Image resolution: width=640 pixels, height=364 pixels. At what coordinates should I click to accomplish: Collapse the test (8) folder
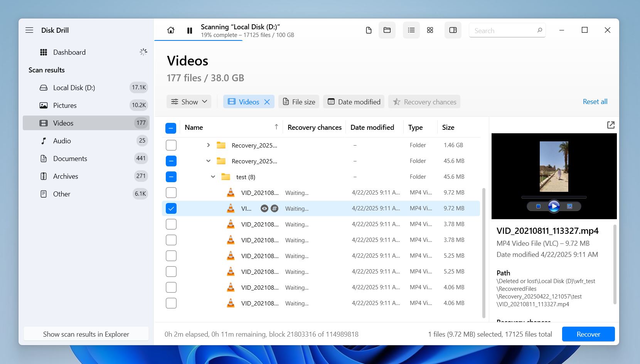(213, 177)
